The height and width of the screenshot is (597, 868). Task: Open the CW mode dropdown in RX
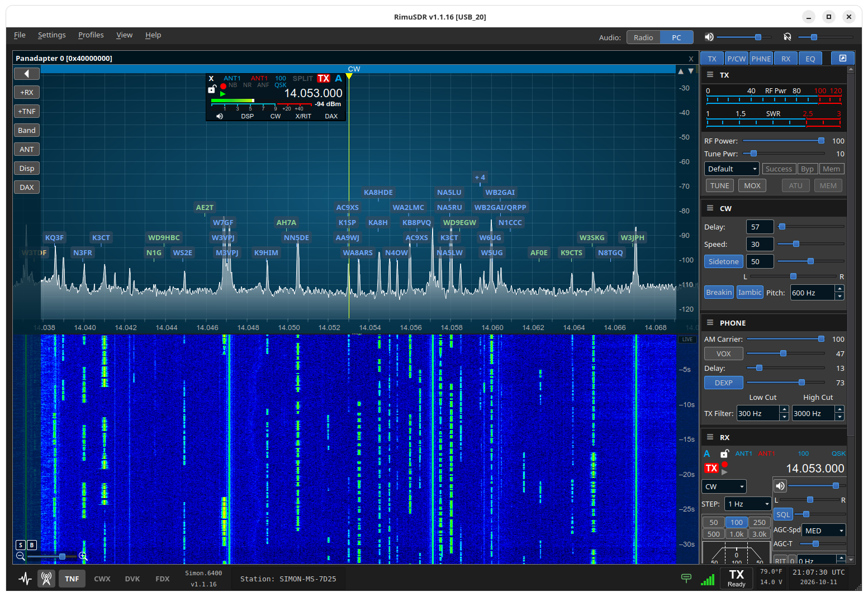(x=724, y=486)
